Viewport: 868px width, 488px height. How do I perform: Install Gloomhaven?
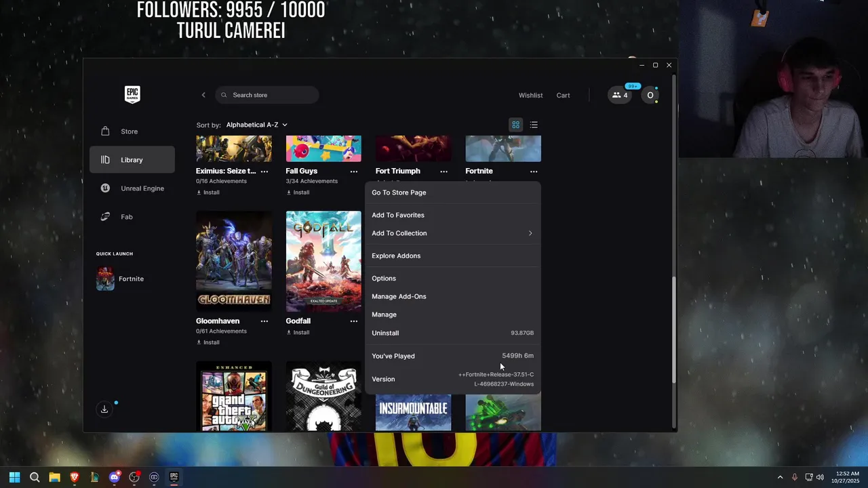[x=208, y=342]
